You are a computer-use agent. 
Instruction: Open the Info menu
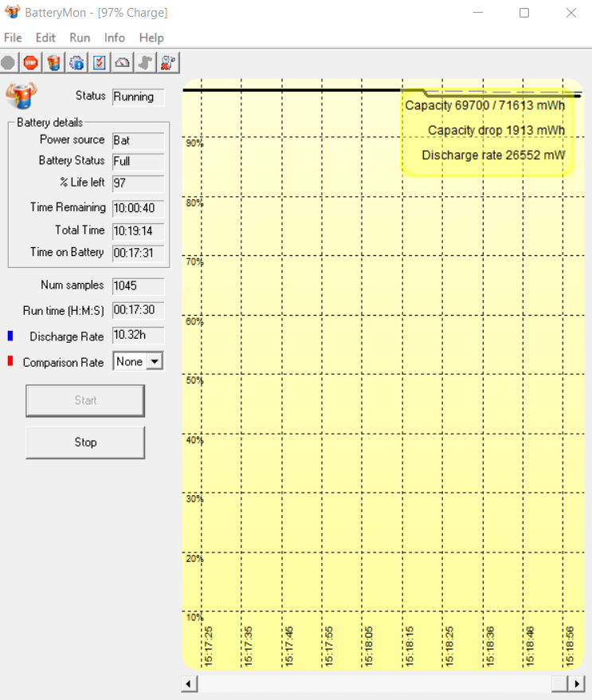115,38
